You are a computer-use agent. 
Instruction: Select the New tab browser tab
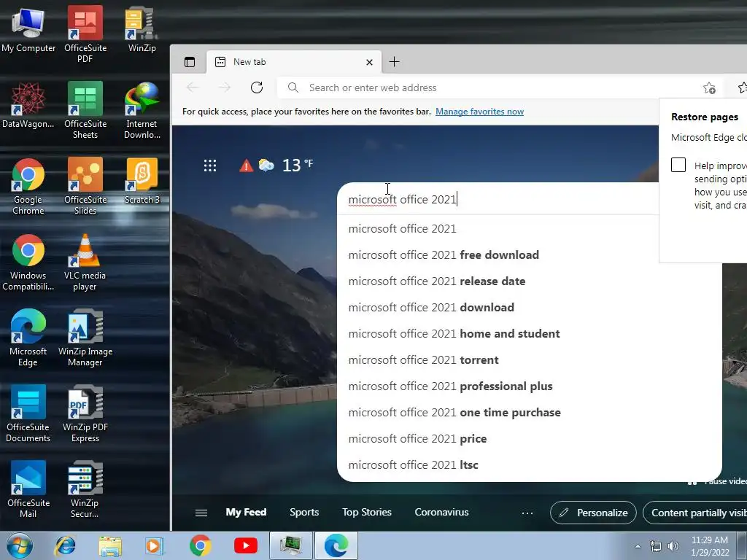pyautogui.click(x=294, y=62)
